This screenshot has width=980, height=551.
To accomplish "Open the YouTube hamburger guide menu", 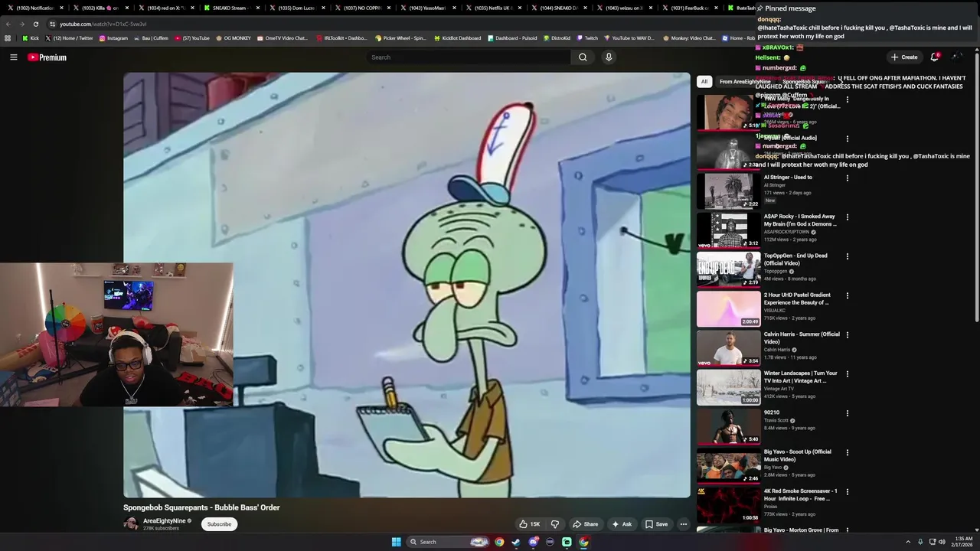I will point(13,57).
